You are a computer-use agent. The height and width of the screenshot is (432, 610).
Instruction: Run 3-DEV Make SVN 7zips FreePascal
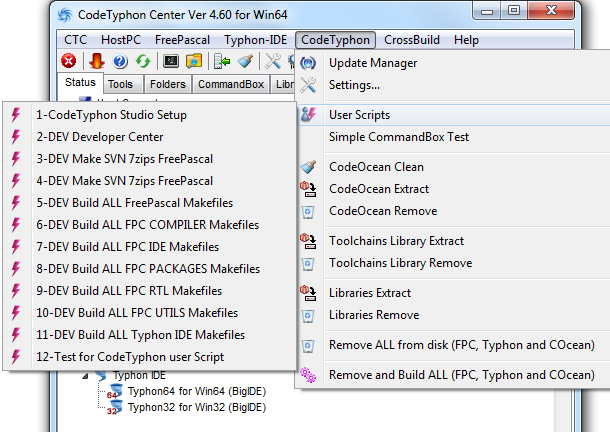pos(149,159)
